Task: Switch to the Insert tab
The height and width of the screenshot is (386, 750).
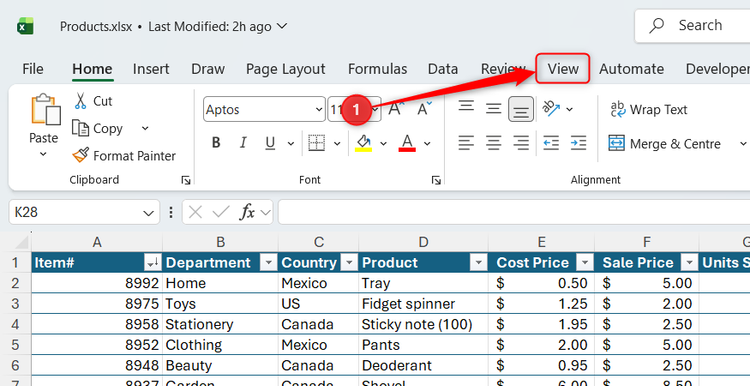Action: click(151, 69)
